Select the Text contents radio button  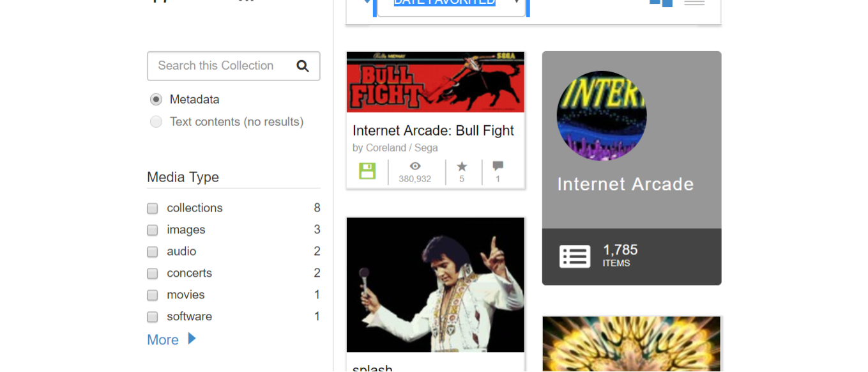pyautogui.click(x=156, y=121)
